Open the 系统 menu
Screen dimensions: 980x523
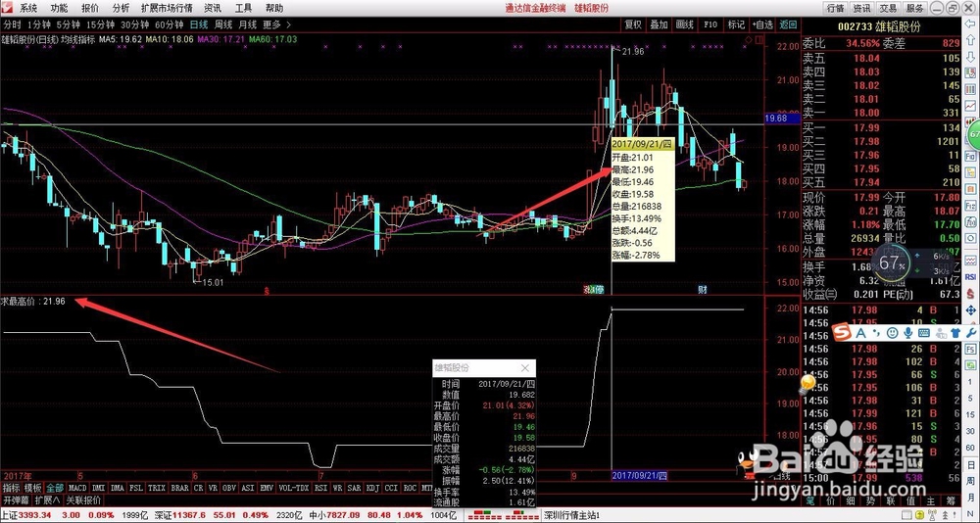[x=27, y=8]
